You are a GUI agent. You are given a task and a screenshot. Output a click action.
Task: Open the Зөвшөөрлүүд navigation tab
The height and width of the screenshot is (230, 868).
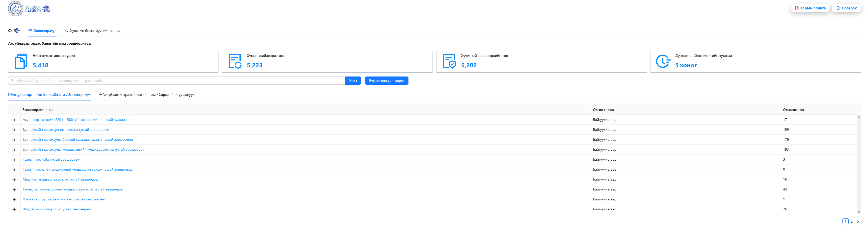[x=42, y=31]
